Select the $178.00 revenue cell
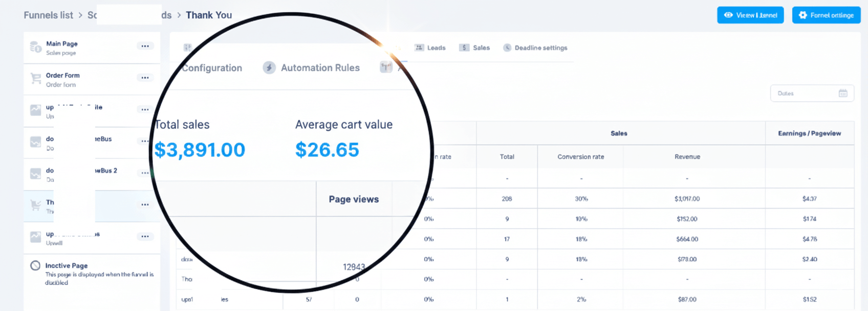The width and height of the screenshot is (868, 311). point(687,259)
